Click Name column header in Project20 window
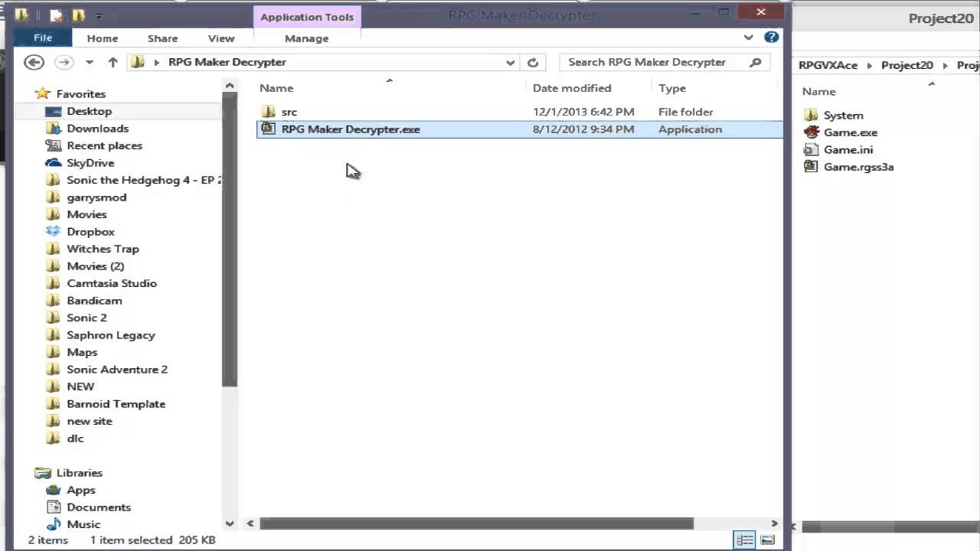The height and width of the screenshot is (551, 980). pyautogui.click(x=818, y=91)
